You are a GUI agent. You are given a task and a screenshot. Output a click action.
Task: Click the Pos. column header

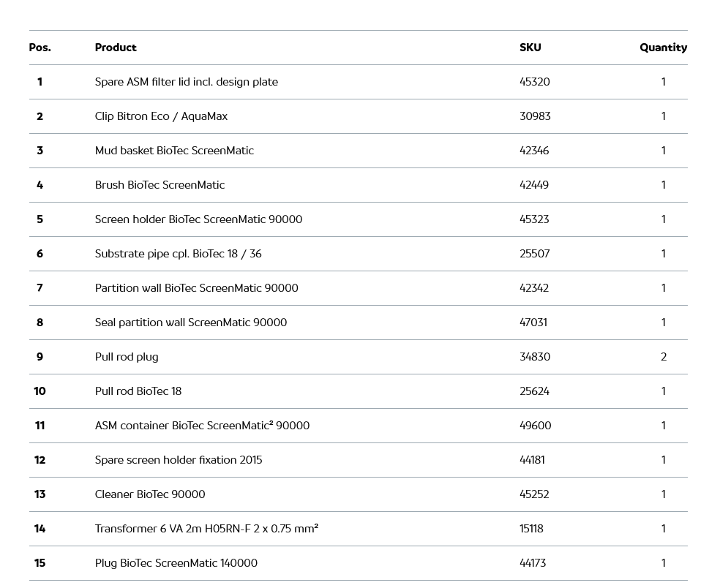(40, 48)
